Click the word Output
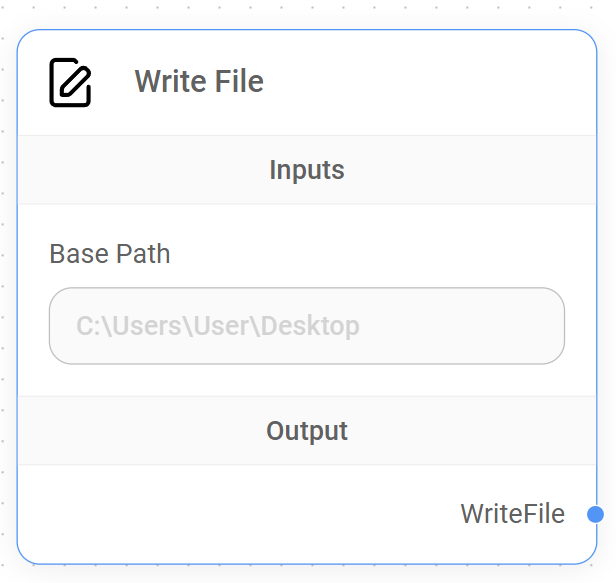The width and height of the screenshot is (616, 583). point(307,431)
